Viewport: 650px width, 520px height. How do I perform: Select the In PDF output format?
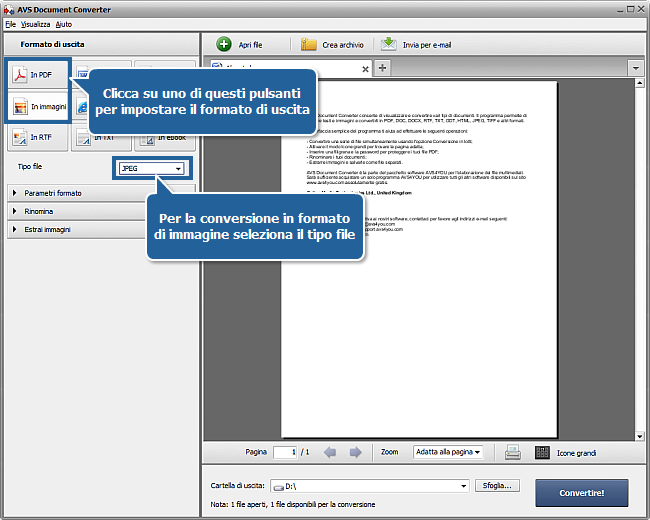tap(38, 75)
